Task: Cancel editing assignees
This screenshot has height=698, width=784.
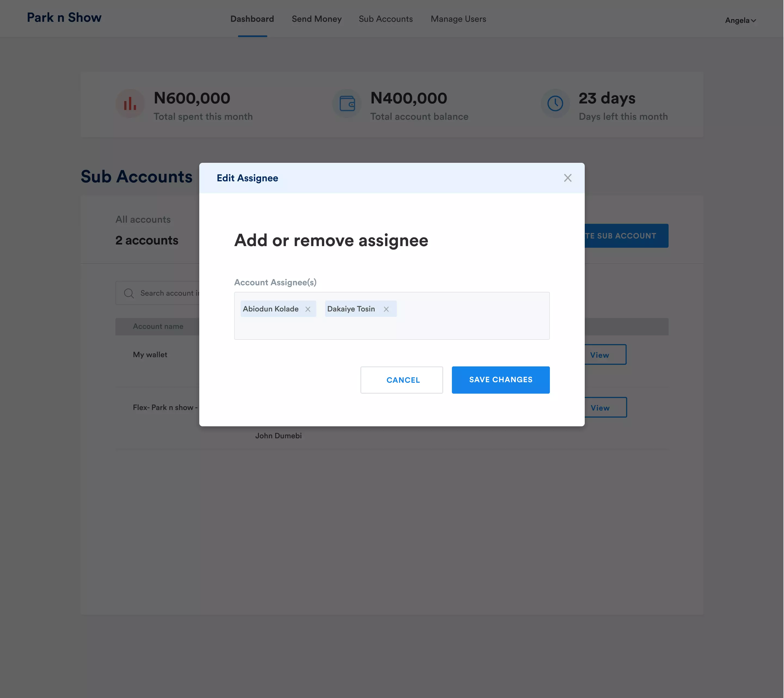Action: (402, 380)
